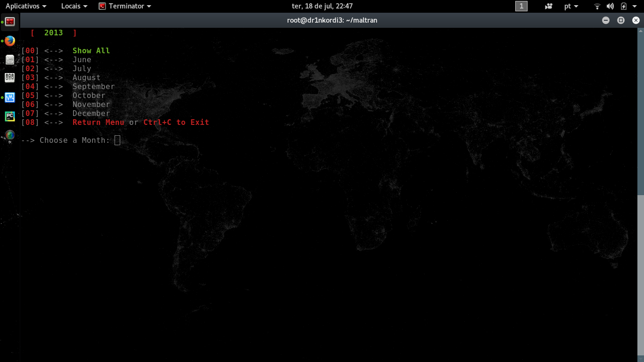The width and height of the screenshot is (644, 362).
Task: Click the window title root@dr1nkordi3
Action: pos(332,20)
